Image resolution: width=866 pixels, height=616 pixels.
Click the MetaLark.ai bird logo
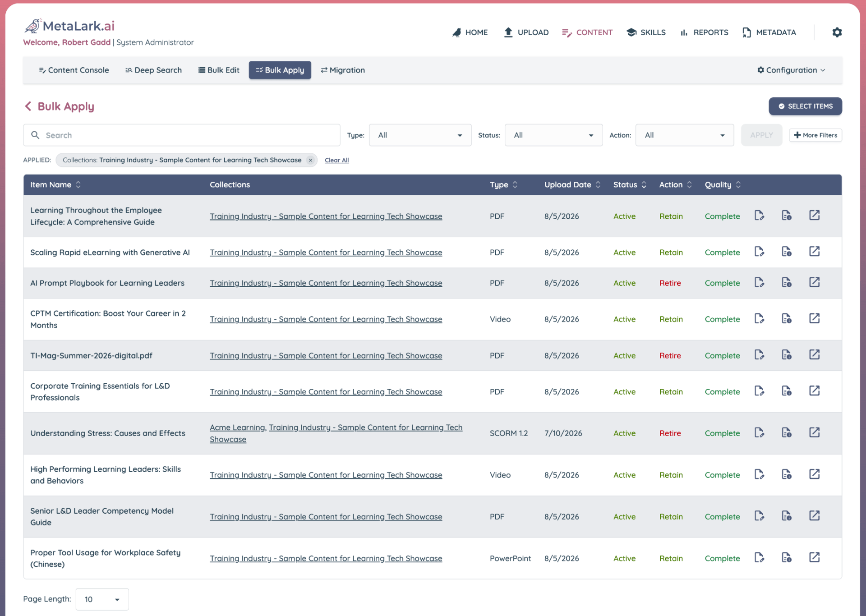[32, 26]
